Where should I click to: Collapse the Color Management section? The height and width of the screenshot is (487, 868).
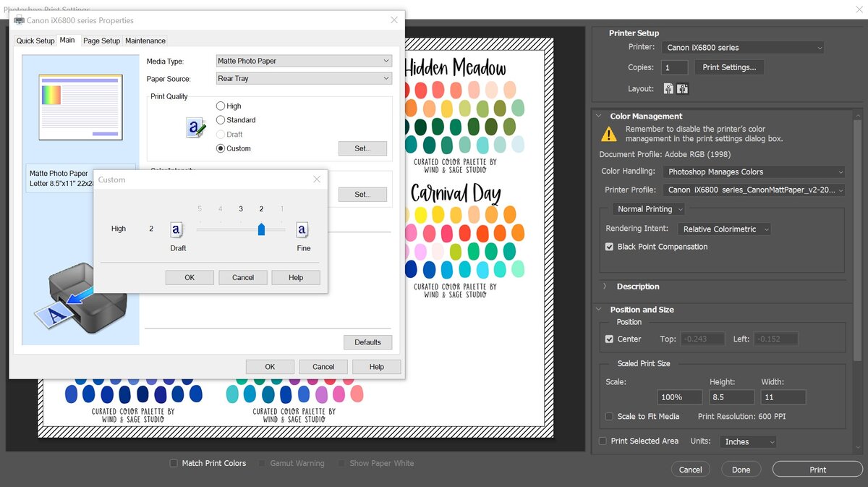(x=599, y=116)
